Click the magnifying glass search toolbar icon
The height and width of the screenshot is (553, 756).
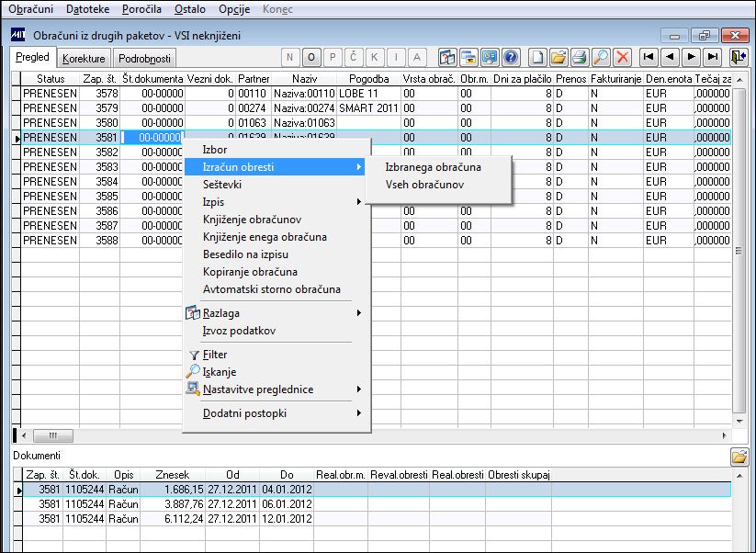pyautogui.click(x=601, y=57)
